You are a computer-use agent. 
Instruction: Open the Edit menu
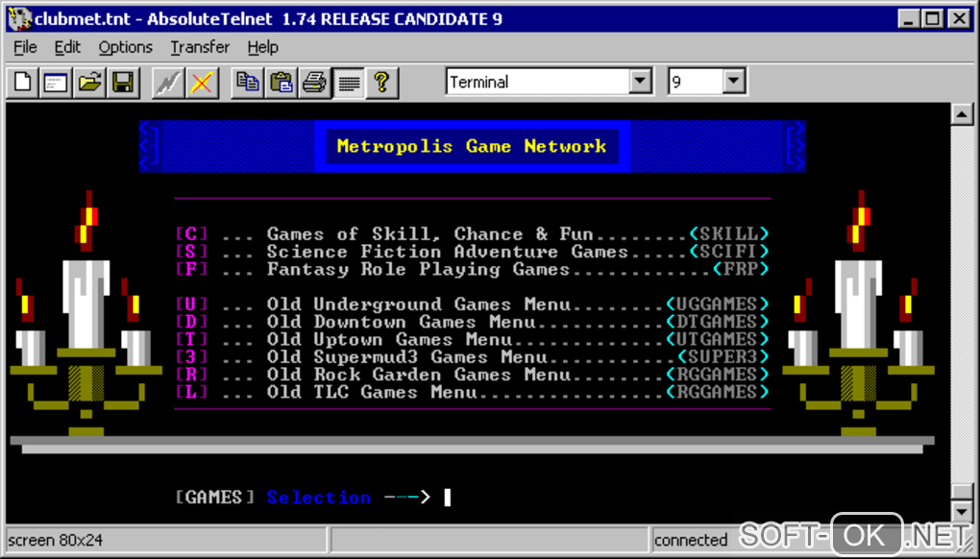click(x=67, y=47)
